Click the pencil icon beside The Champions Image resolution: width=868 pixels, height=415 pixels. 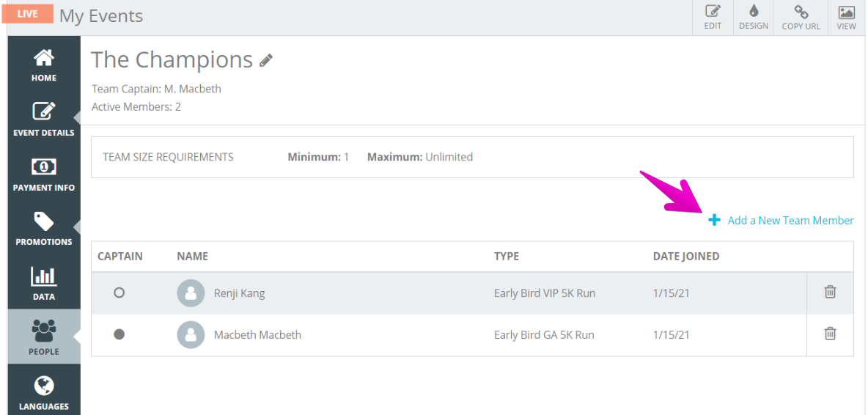click(266, 60)
